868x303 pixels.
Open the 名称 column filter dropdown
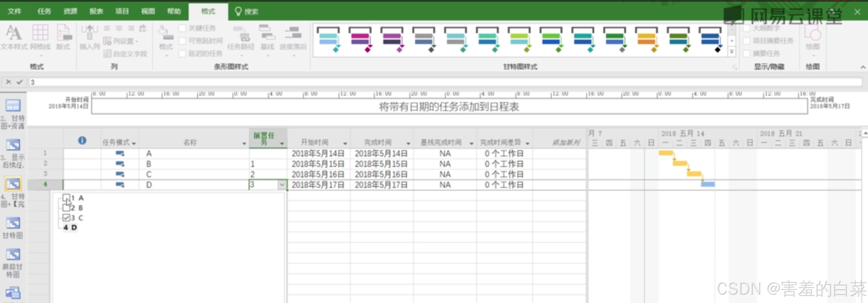(244, 143)
